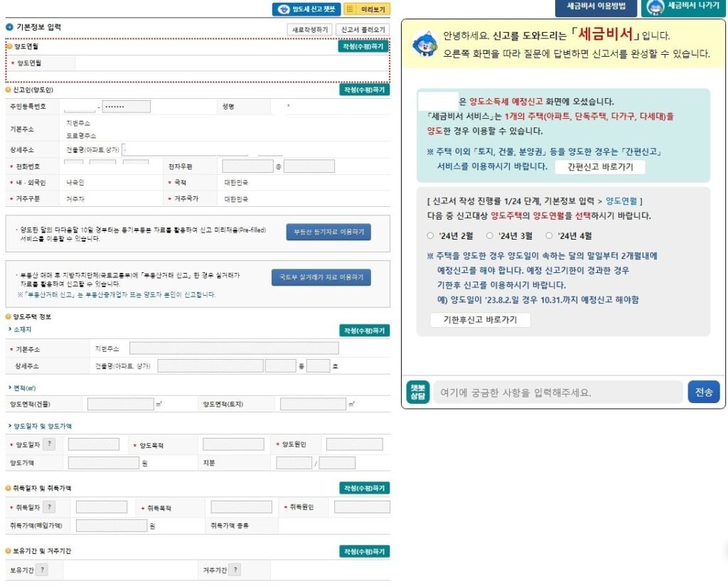Open the 양도원인 selection field
The height and width of the screenshot is (588, 728).
click(354, 442)
